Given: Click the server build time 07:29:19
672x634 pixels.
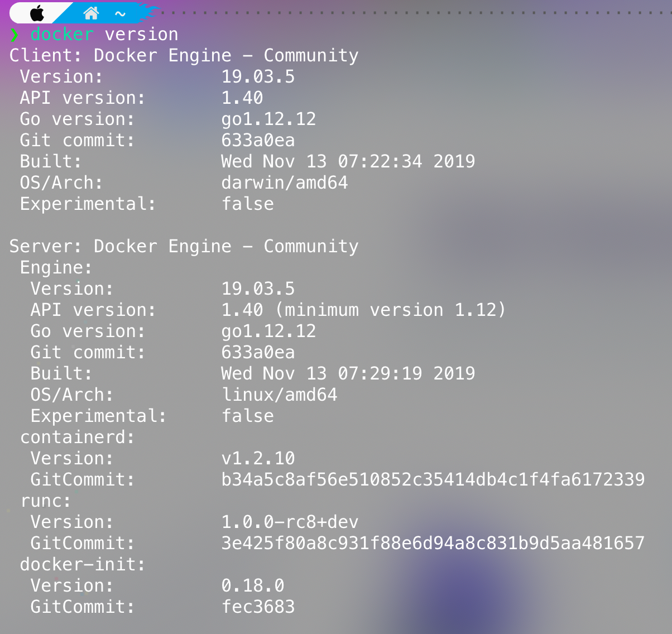Looking at the screenshot, I should click(x=380, y=374).
